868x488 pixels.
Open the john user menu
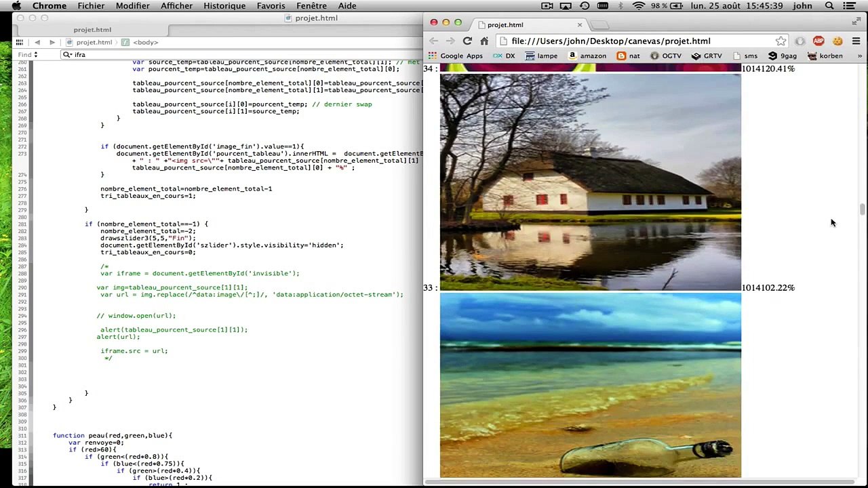(x=802, y=6)
